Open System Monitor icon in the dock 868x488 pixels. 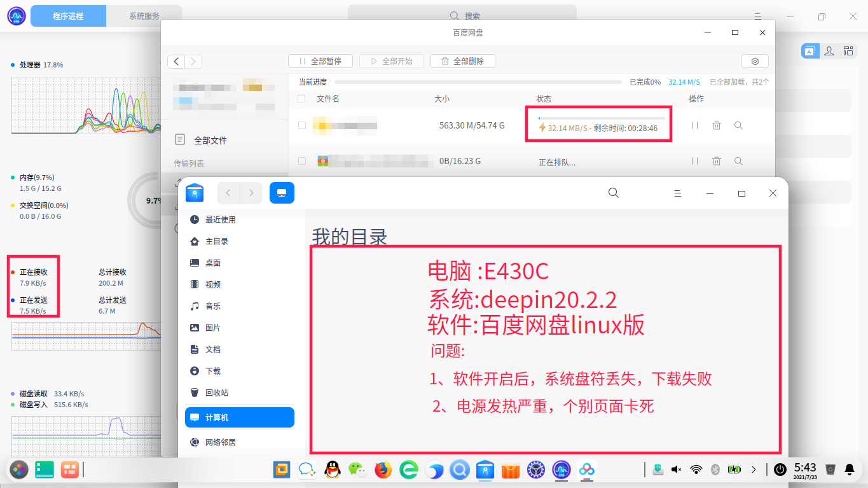561,470
